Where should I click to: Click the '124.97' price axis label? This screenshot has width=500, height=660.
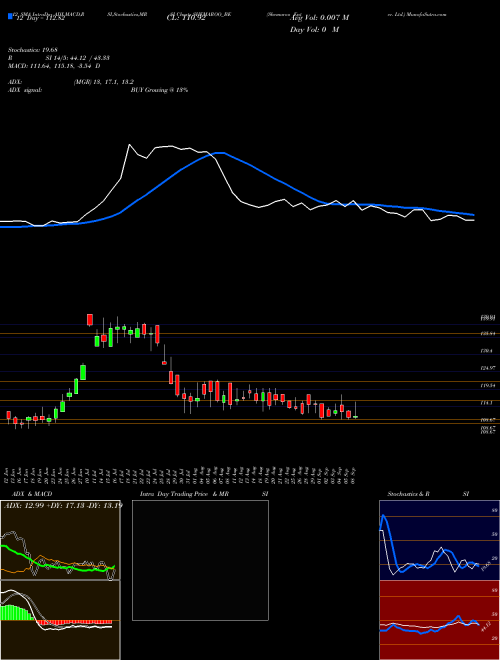[x=489, y=368]
